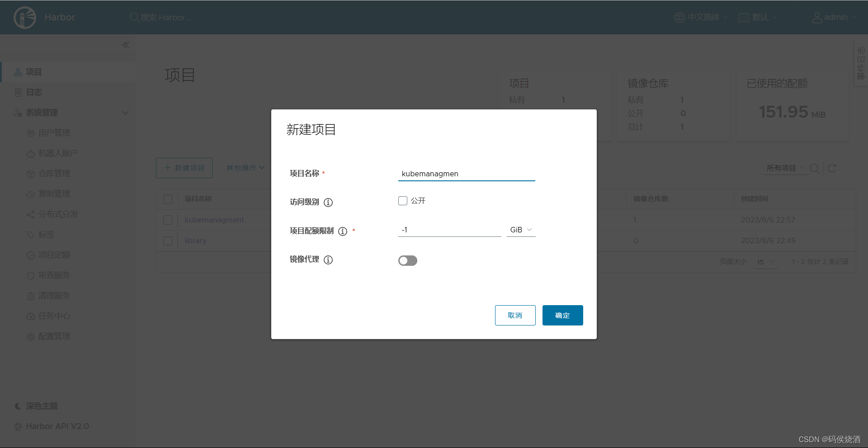Open 项目 in the sidebar

(x=68, y=72)
